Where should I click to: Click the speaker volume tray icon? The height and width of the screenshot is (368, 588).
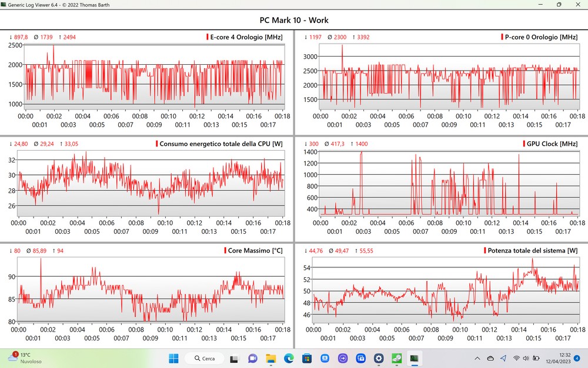[x=526, y=358]
